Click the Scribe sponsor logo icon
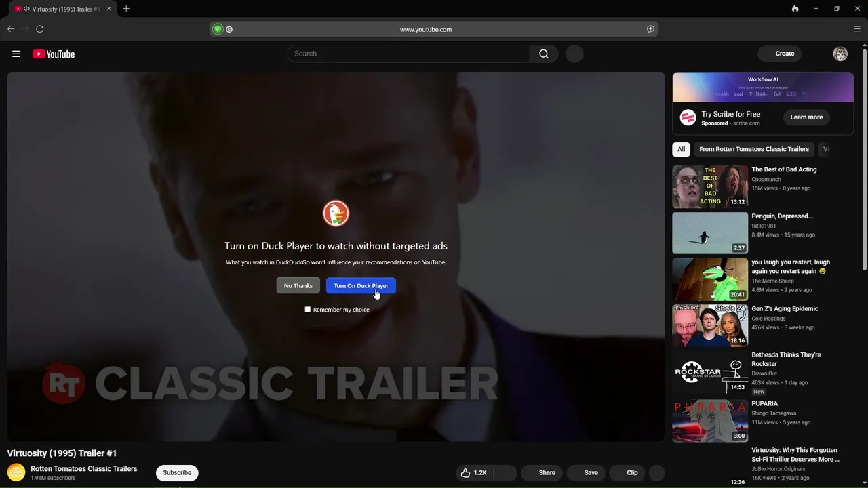 click(688, 118)
